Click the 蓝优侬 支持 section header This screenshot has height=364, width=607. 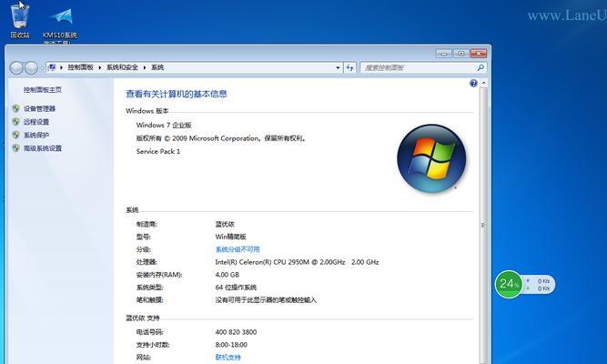coord(143,318)
